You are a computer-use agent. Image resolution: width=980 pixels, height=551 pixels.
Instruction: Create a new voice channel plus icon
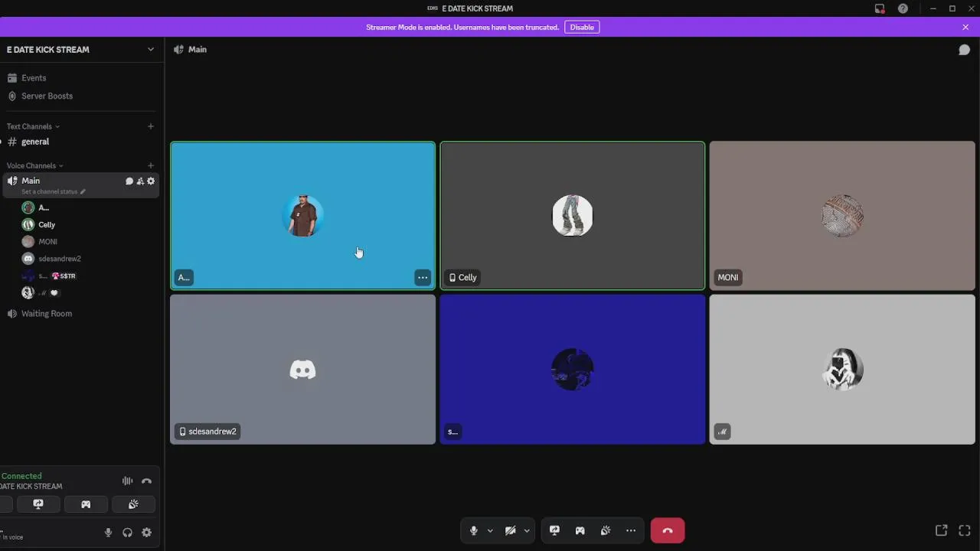click(151, 165)
